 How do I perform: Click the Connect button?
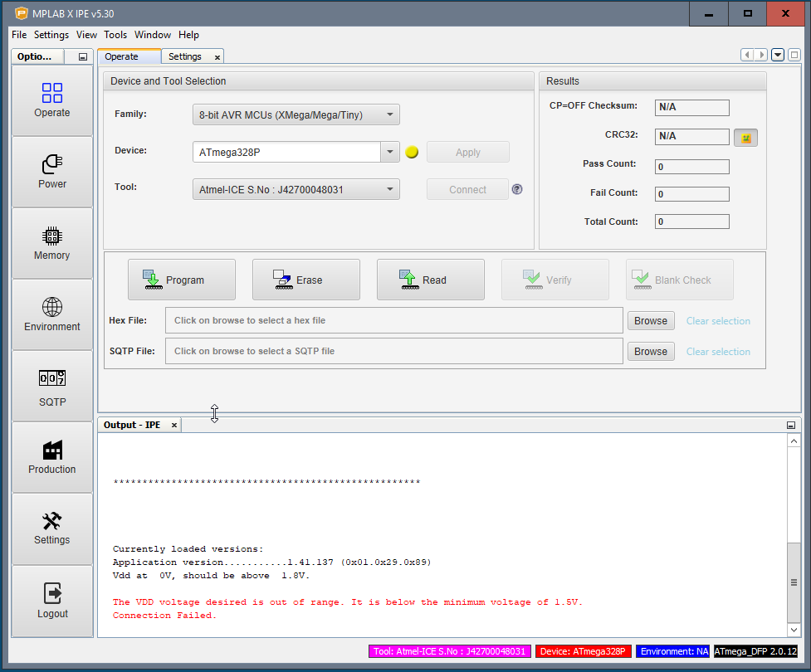(467, 189)
